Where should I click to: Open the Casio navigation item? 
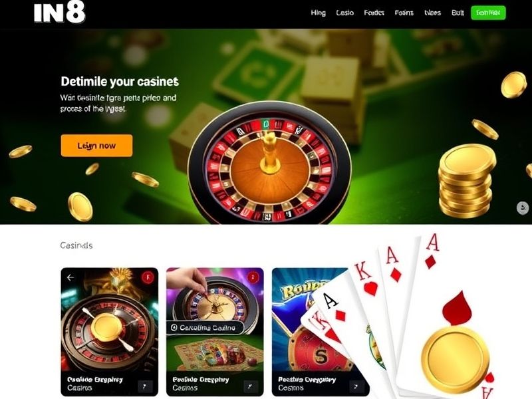point(344,13)
